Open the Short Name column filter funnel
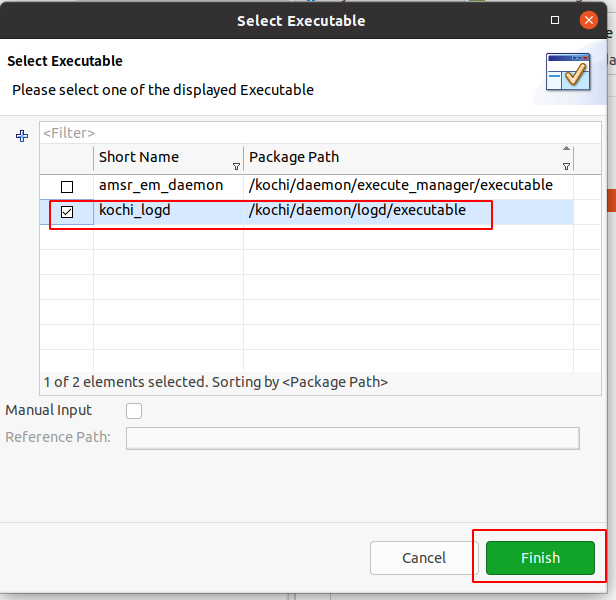Image resolution: width=616 pixels, height=600 pixels. click(236, 167)
